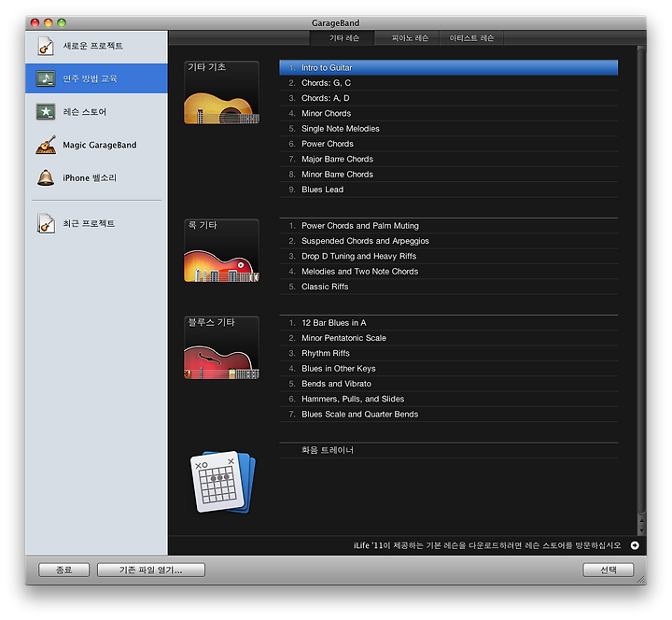This screenshot has width=672, height=620.
Task: Select lesson Drop D Tuning and Heavy Riffs
Action: (x=448, y=256)
